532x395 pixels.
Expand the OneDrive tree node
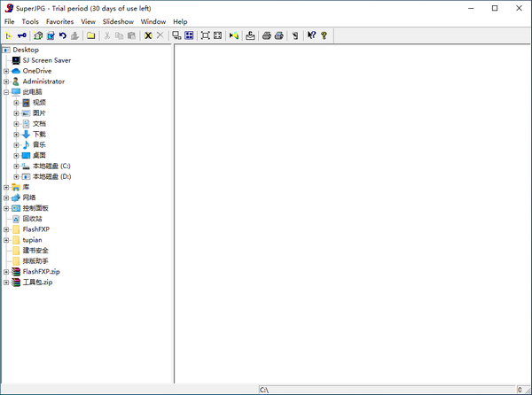click(6, 71)
